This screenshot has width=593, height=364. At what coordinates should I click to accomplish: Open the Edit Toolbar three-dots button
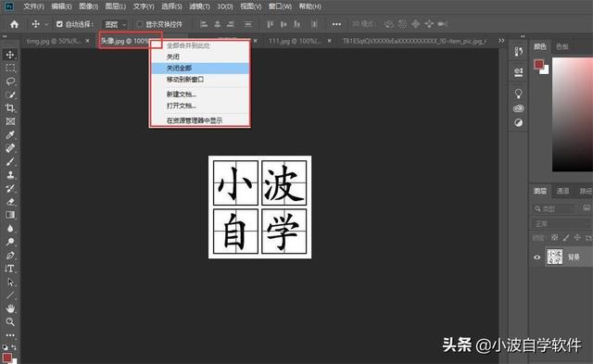[10, 335]
